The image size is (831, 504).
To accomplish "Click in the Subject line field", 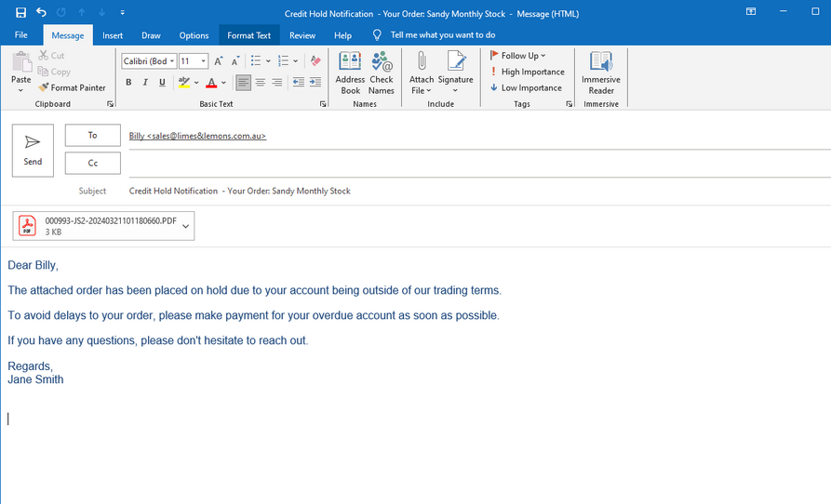I will click(x=465, y=191).
